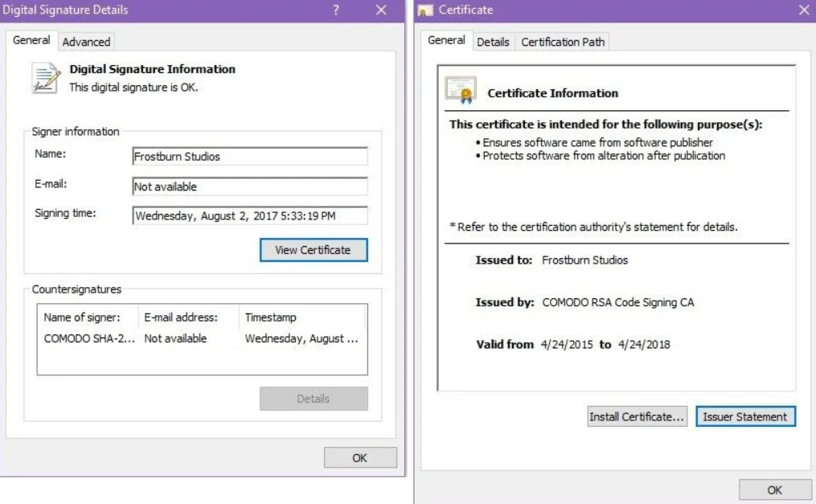The width and height of the screenshot is (816, 504).
Task: Click the certificate purposes heading text
Action: click(x=605, y=125)
